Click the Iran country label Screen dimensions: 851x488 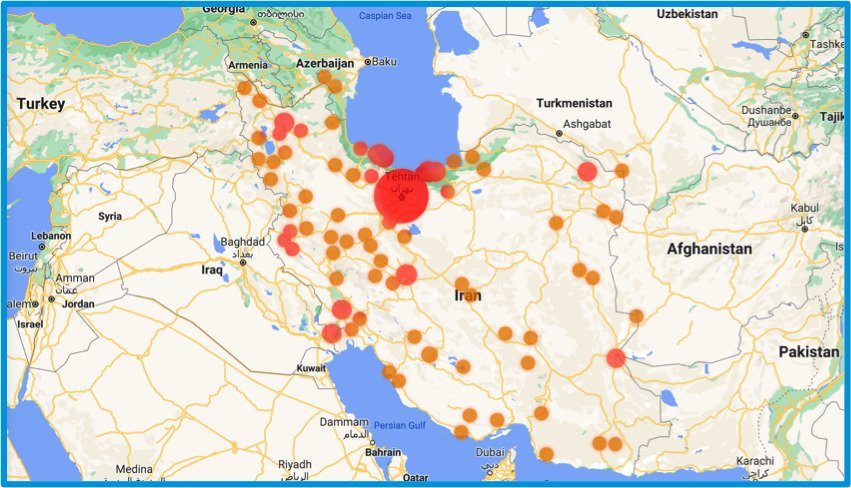coord(467,296)
